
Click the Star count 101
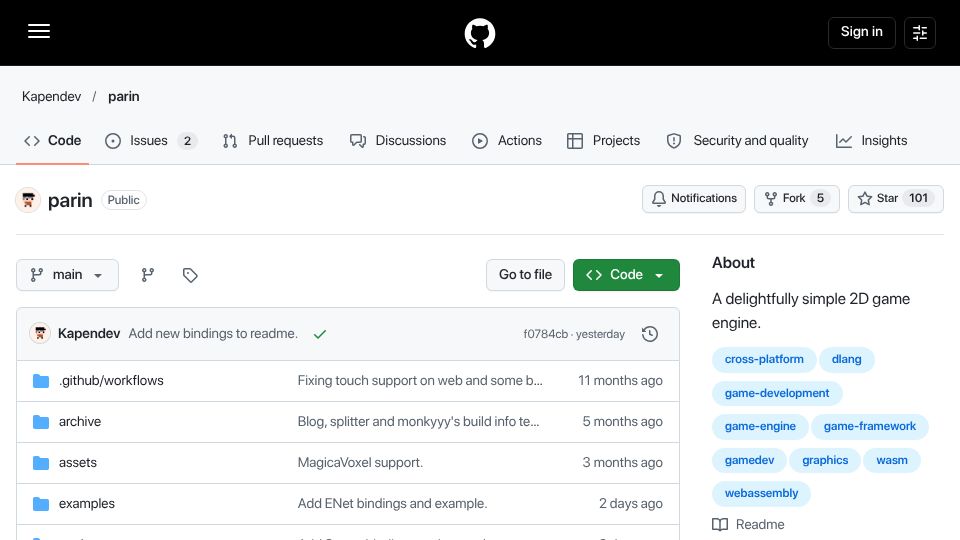(918, 198)
